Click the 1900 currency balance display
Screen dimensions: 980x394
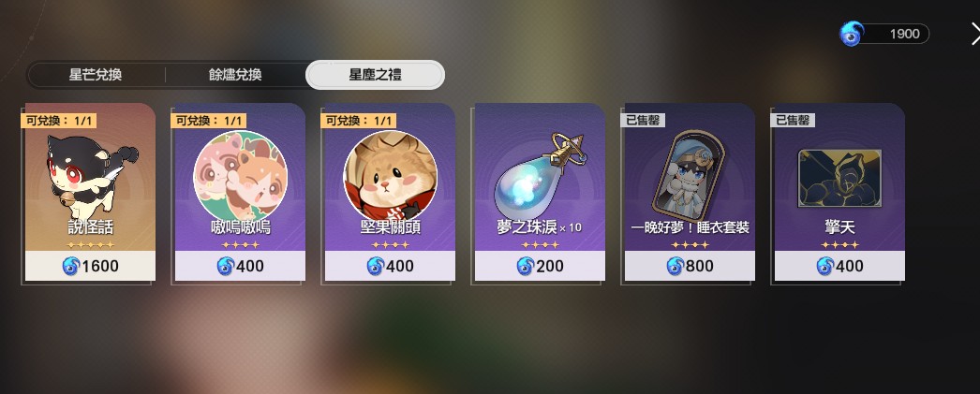click(x=894, y=34)
